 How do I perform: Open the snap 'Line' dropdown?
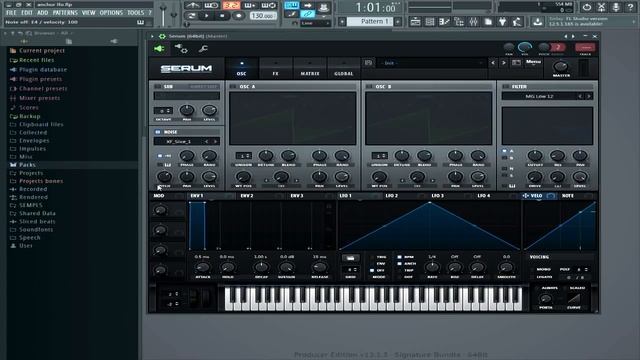[x=316, y=23]
